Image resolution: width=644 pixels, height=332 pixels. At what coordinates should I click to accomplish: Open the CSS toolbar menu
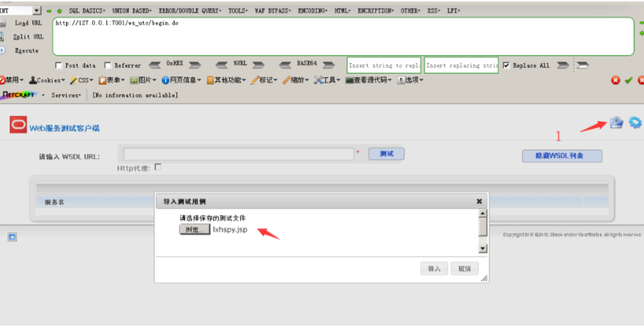(x=82, y=80)
